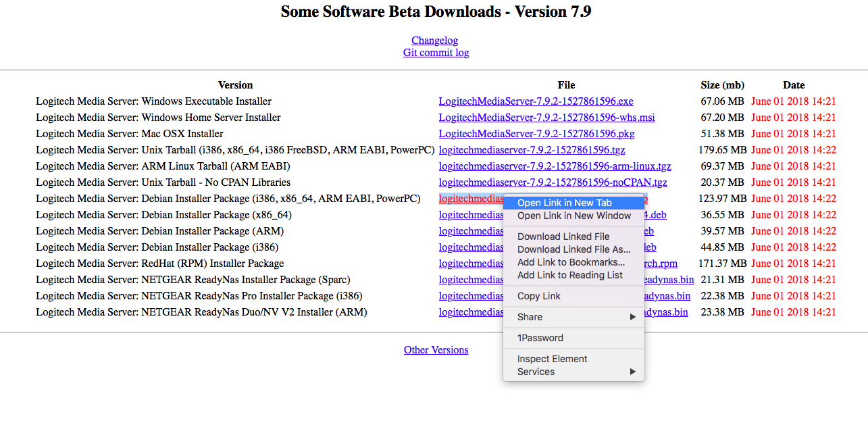Download the Mac OSX .pkg file
This screenshot has height=423, width=868.
pos(537,134)
